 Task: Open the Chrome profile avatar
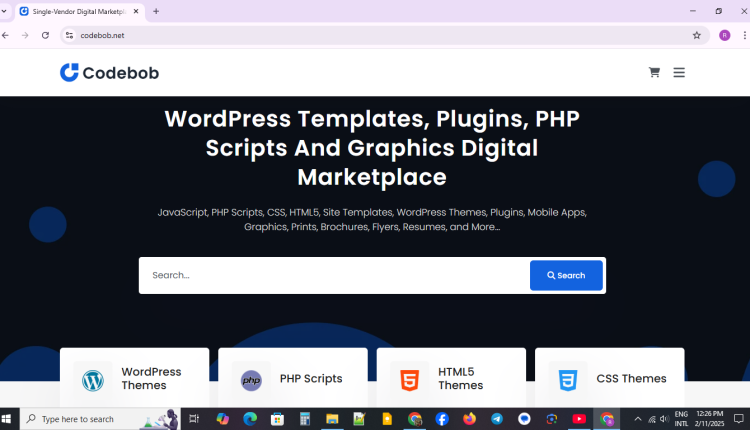724,35
